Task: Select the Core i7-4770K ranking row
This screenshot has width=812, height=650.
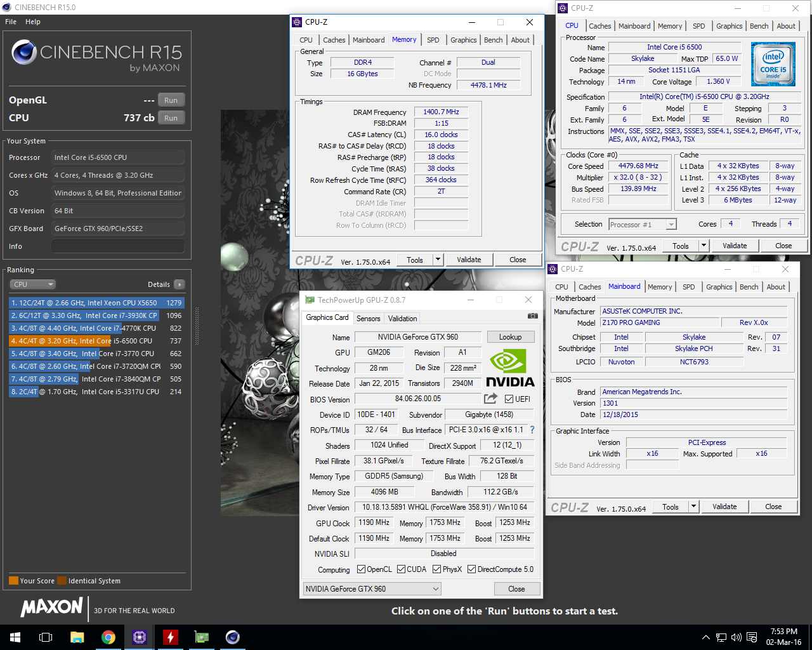Action: pyautogui.click(x=96, y=328)
